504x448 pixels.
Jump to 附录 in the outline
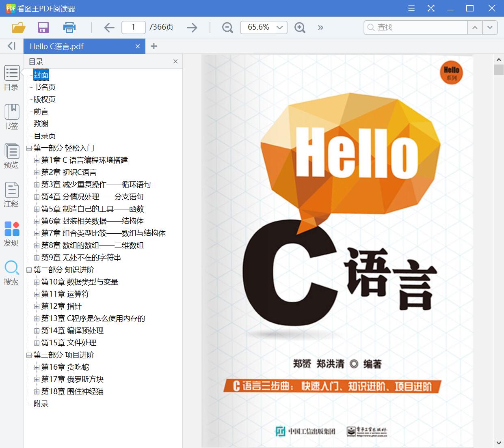[41, 404]
